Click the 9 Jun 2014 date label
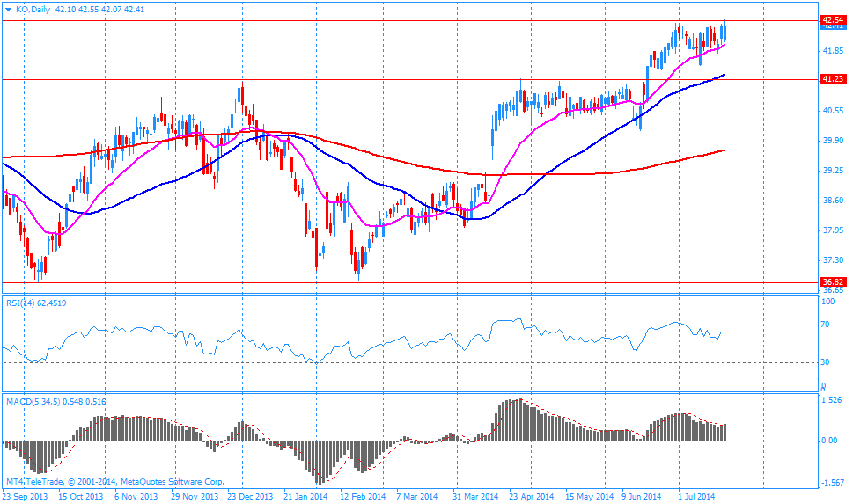Screen dimensions: 853x504 click(x=642, y=496)
